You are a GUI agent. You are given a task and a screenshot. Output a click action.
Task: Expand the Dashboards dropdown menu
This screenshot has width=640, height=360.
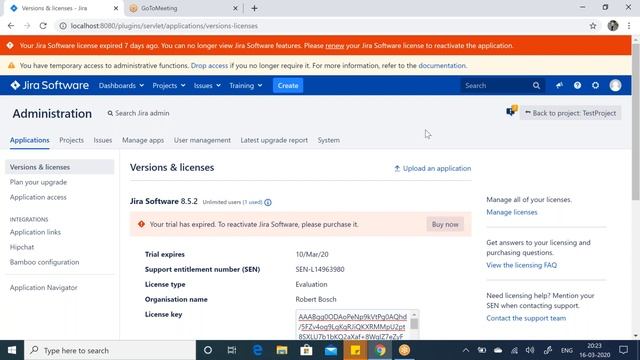121,85
